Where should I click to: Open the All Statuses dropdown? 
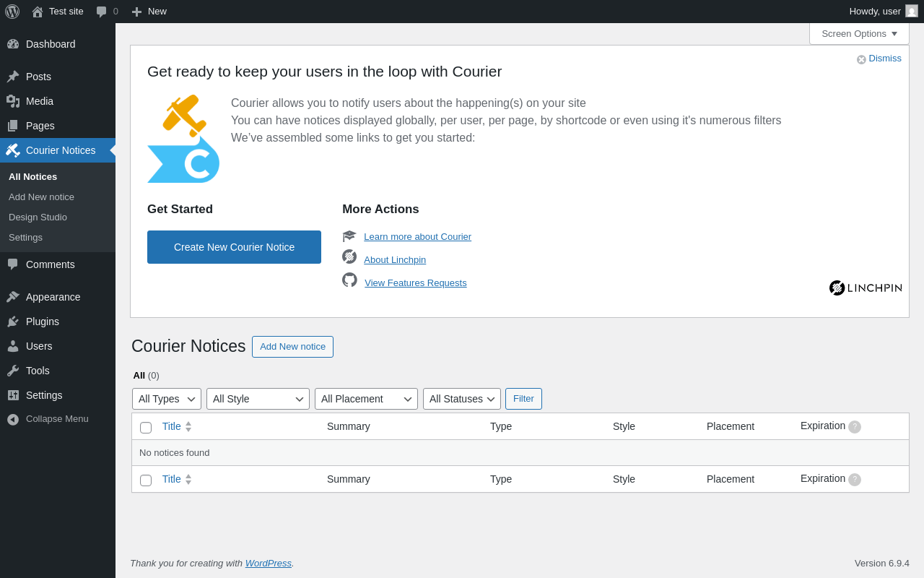coord(462,399)
